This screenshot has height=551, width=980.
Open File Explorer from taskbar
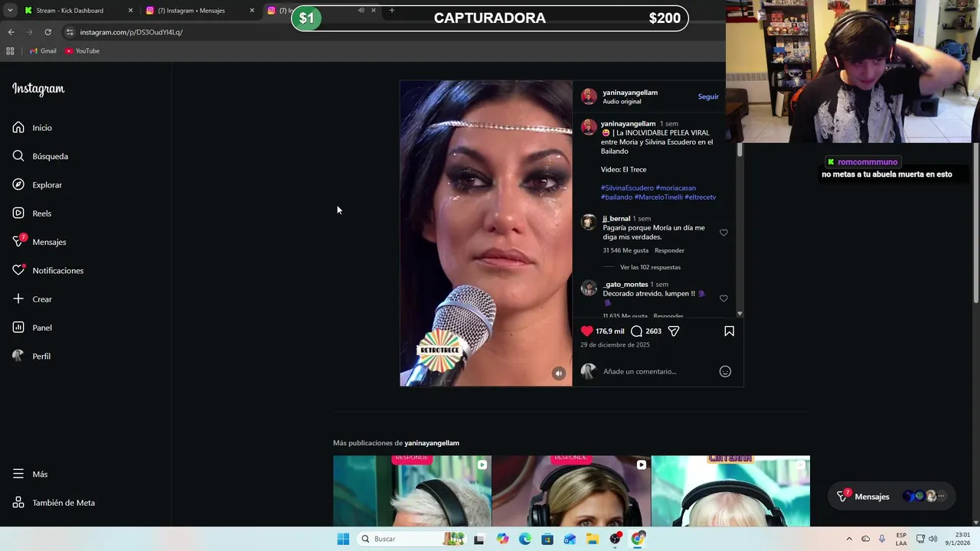[593, 540]
